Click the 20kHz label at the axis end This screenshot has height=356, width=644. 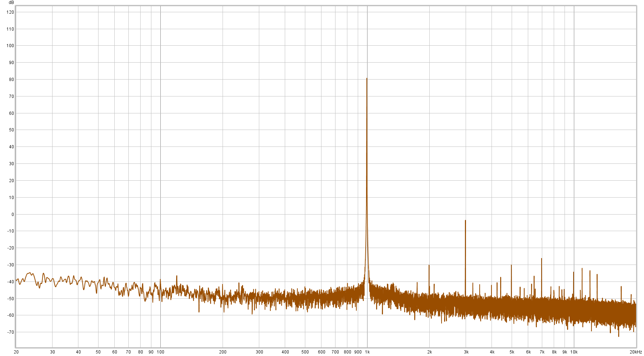point(636,352)
